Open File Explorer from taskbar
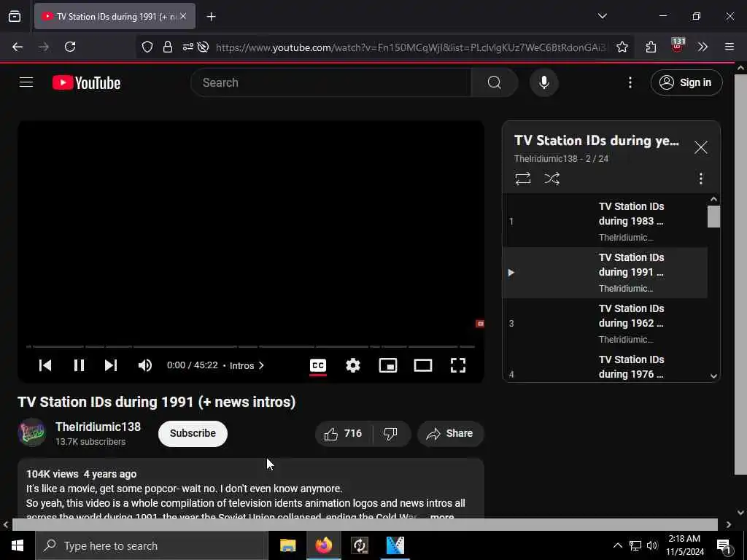The height and width of the screenshot is (560, 747). coord(287,545)
